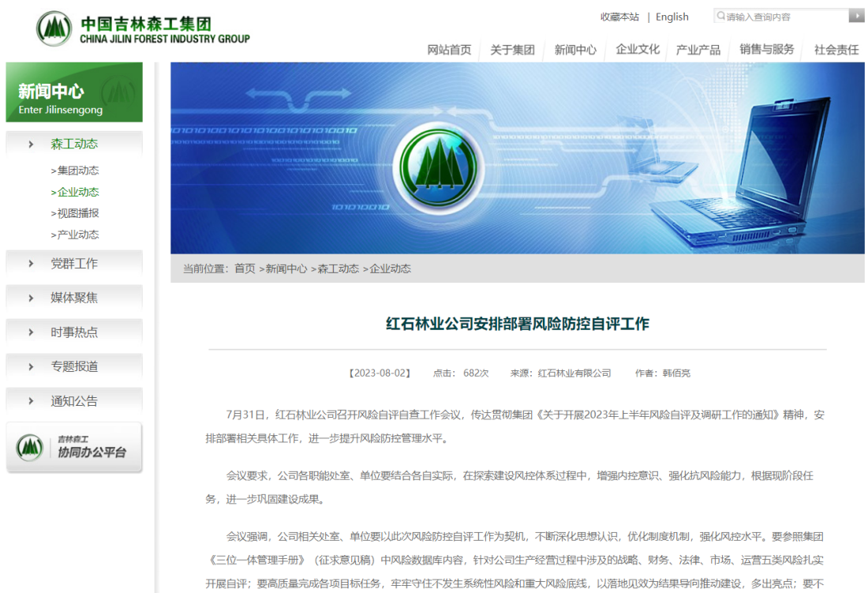Open 销售与服务 navigation item

(x=766, y=50)
